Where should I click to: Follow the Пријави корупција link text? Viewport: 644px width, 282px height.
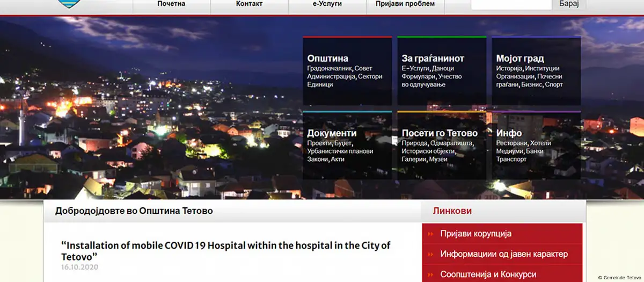point(475,234)
